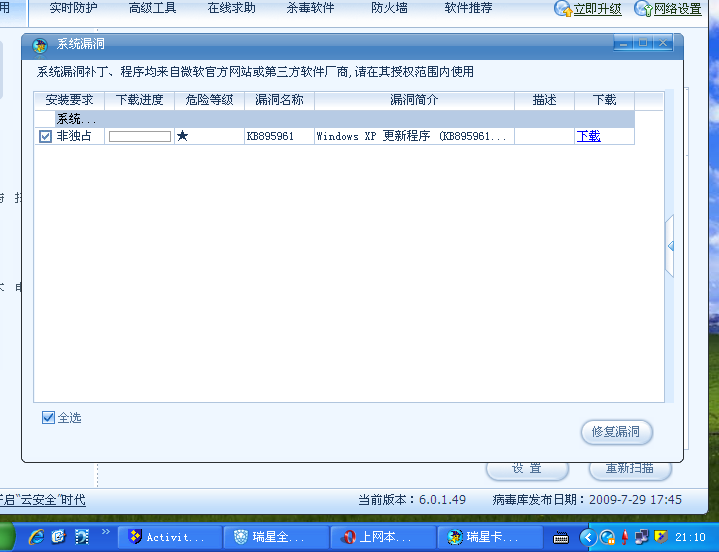This screenshot has height=552, width=719.
Task: Switch to the 防火墙 tab
Action: click(389, 8)
